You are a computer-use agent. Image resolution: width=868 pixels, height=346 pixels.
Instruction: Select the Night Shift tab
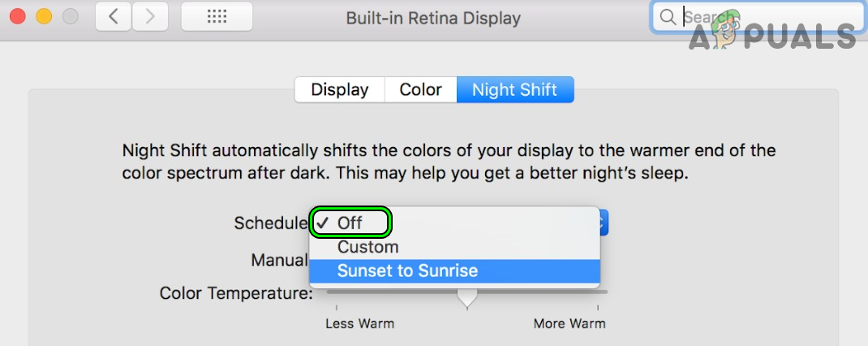pos(515,89)
